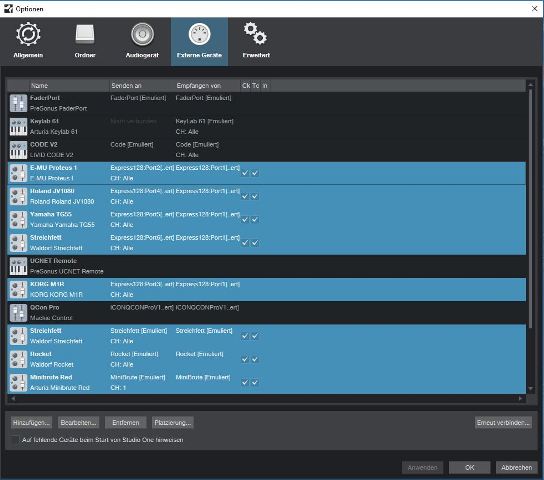Click the Erneut verbinden... button

[x=503, y=422]
